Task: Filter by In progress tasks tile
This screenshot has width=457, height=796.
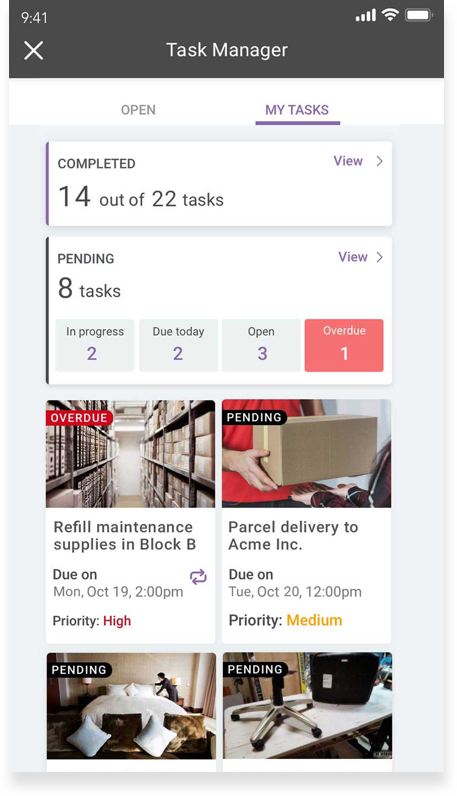Action: (x=94, y=345)
